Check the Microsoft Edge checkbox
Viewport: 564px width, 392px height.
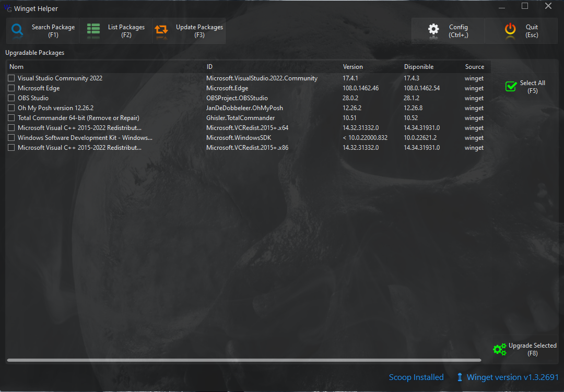(x=11, y=88)
